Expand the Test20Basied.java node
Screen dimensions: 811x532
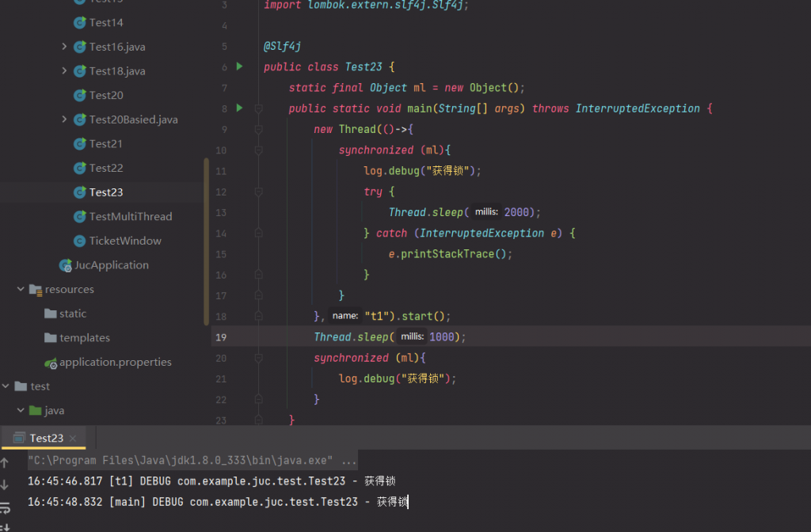(x=64, y=120)
